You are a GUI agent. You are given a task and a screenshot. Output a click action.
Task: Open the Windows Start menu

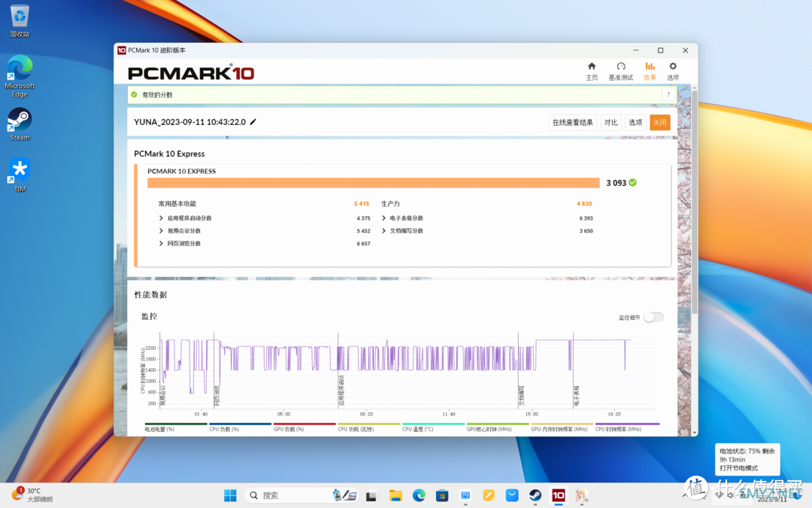231,495
